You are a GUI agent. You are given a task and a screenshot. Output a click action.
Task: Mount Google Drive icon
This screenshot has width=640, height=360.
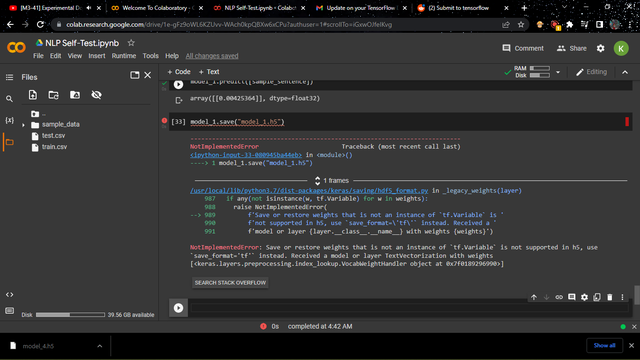tap(75, 95)
